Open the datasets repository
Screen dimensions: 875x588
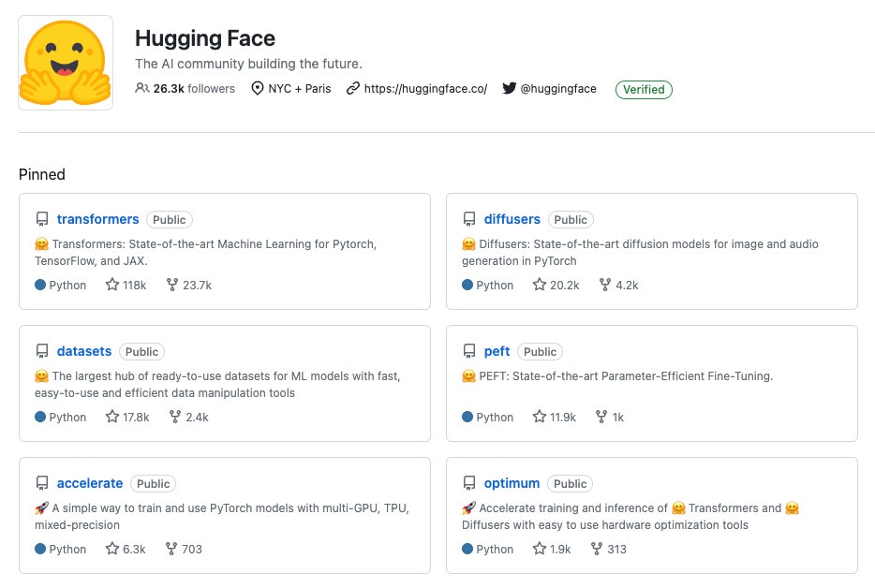[x=84, y=351]
